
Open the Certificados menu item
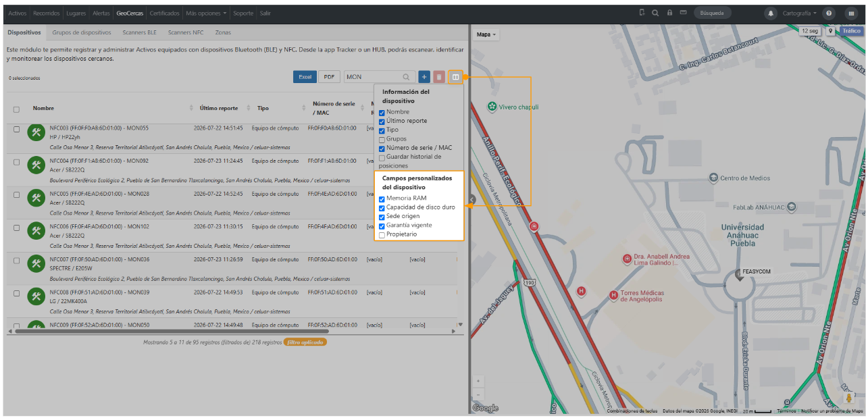tap(164, 13)
